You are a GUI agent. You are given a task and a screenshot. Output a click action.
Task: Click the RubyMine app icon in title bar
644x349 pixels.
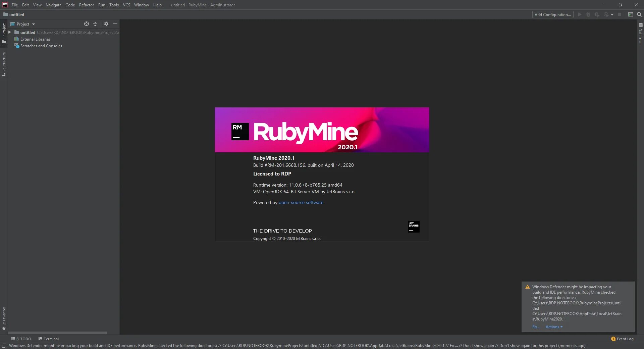click(5, 5)
